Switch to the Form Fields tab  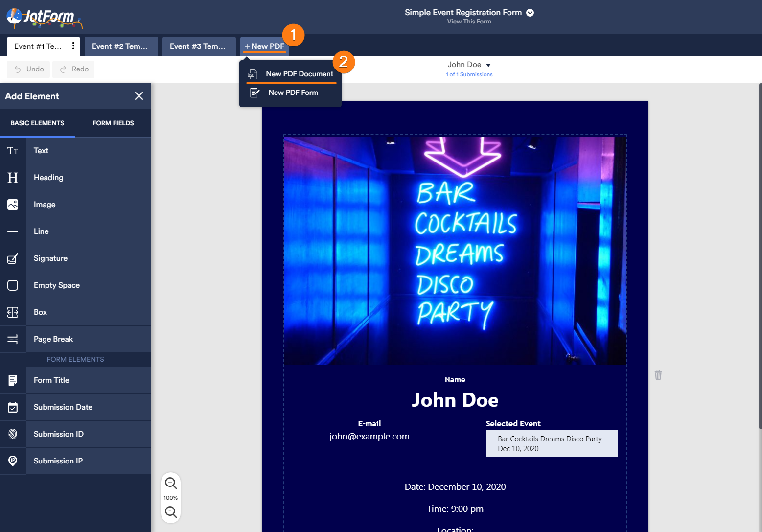113,123
